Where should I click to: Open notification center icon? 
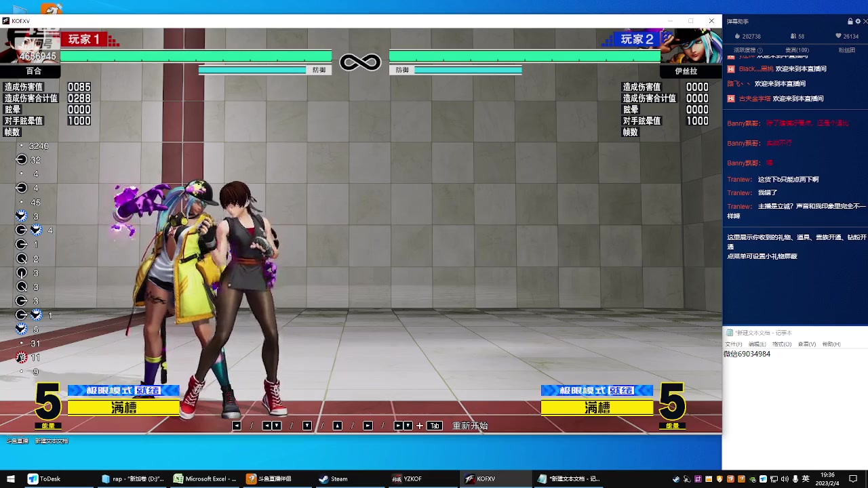click(x=853, y=479)
